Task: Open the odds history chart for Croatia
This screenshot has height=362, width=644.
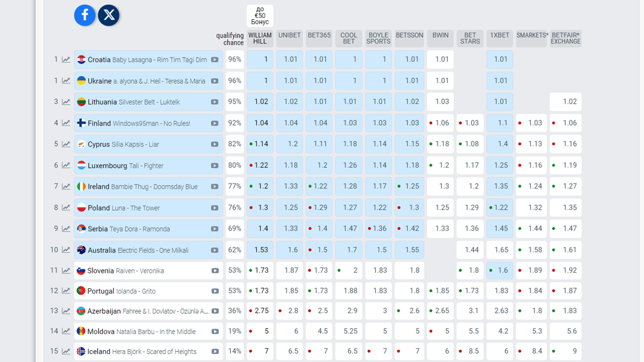Action: click(x=66, y=60)
